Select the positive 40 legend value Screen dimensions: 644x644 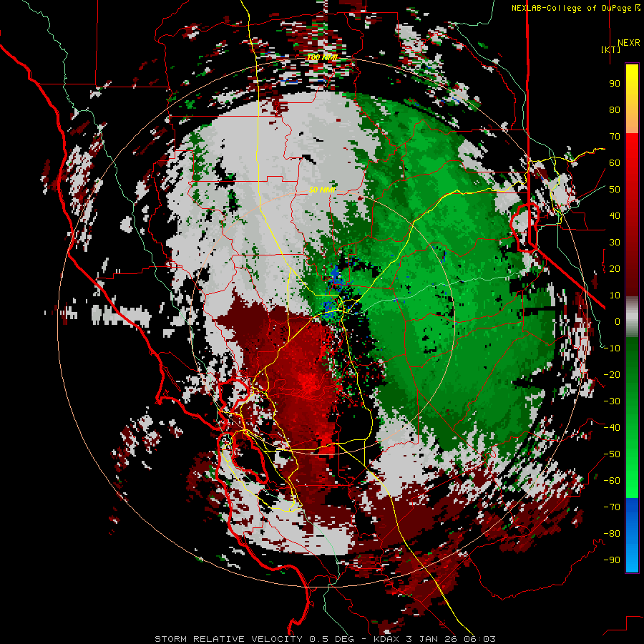point(615,216)
